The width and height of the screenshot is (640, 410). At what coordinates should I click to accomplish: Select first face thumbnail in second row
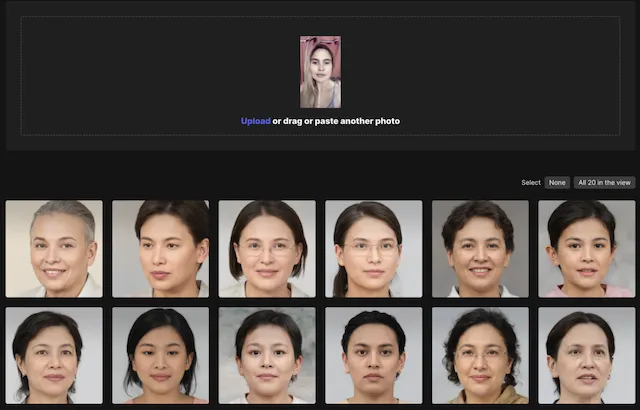tap(54, 356)
